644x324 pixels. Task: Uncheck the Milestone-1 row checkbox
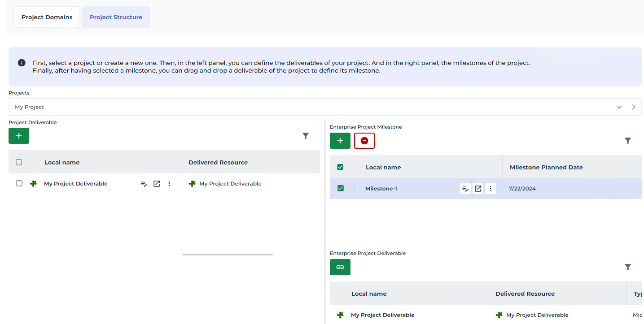341,188
